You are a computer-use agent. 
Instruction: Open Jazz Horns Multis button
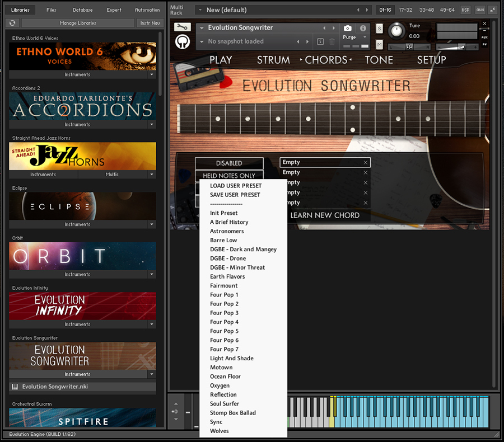[x=112, y=175]
